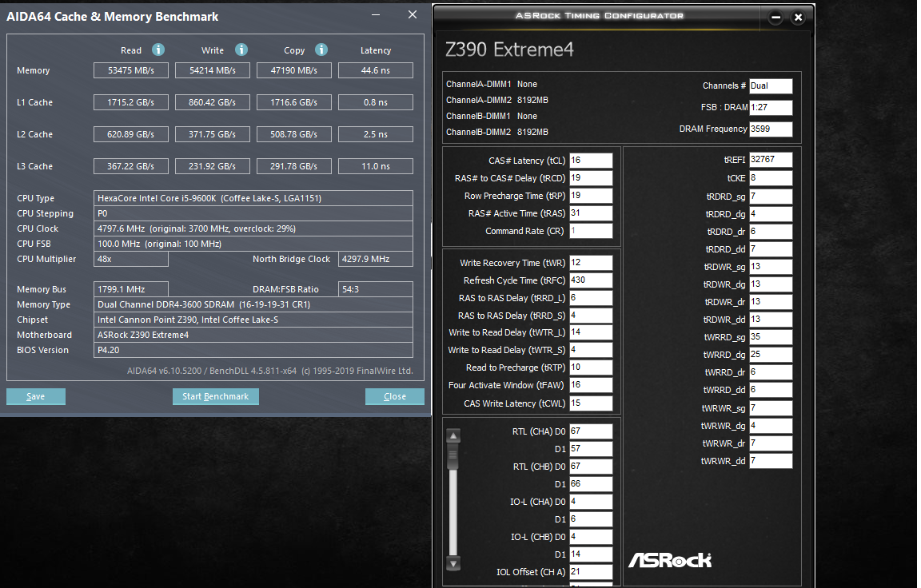The width and height of the screenshot is (921, 588).
Task: Click the IOL Offset (CH A) field
Action: [x=591, y=572]
